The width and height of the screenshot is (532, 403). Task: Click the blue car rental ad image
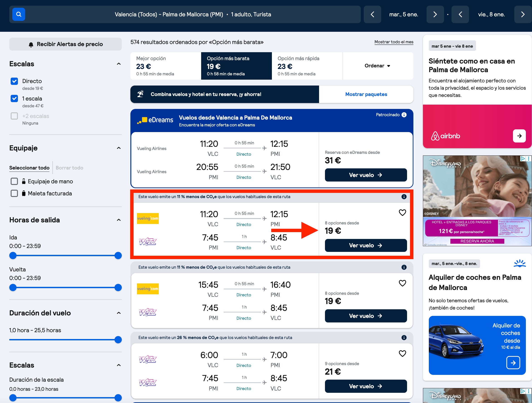[x=477, y=345]
